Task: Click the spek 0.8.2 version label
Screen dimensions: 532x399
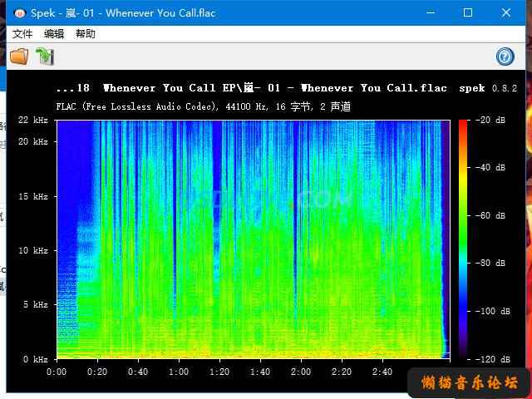Action: (x=488, y=88)
